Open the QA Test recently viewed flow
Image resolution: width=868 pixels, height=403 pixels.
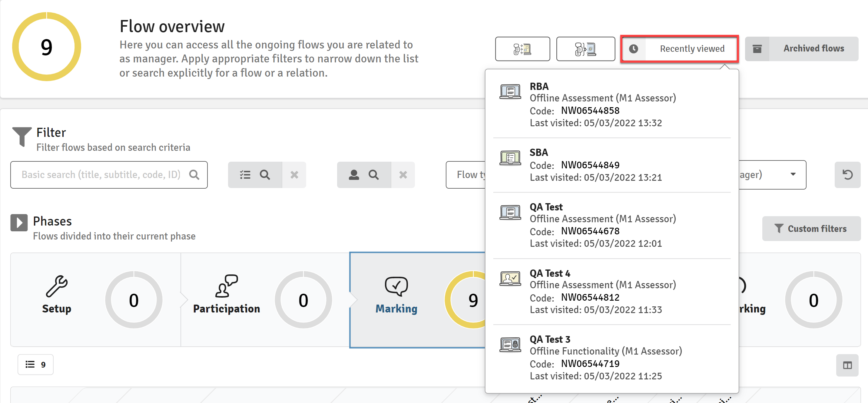pos(612,225)
